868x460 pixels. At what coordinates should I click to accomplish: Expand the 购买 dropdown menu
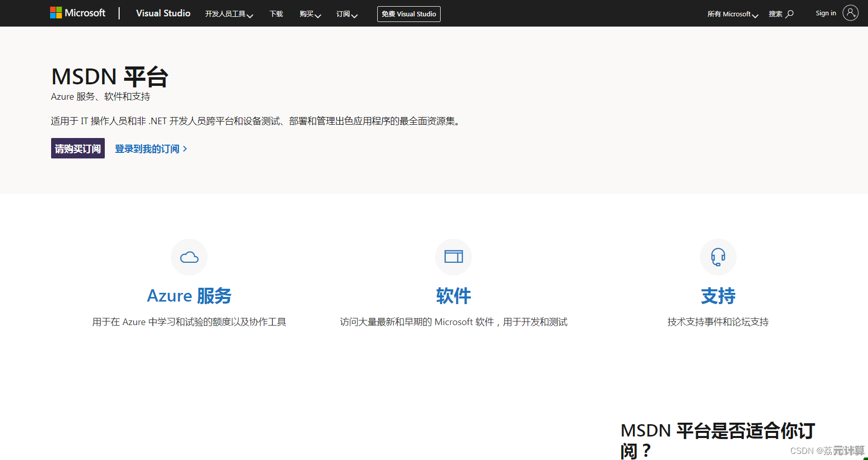(x=310, y=14)
